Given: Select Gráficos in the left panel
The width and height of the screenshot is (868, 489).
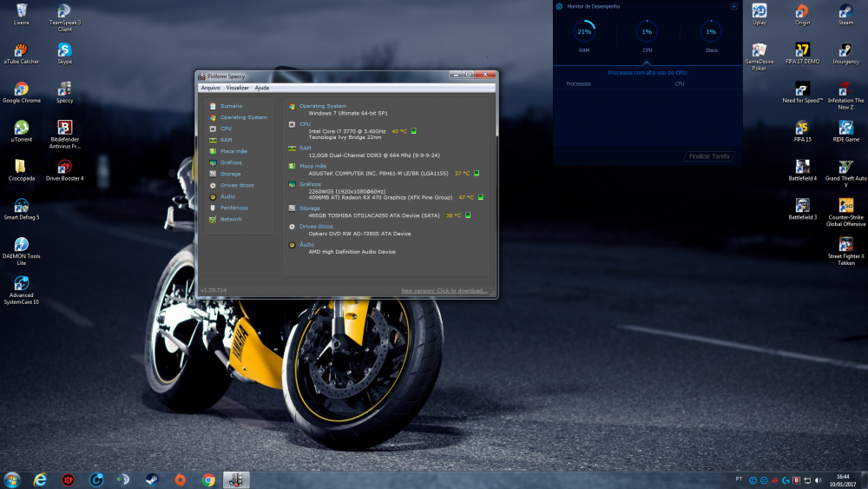Looking at the screenshot, I should point(231,162).
